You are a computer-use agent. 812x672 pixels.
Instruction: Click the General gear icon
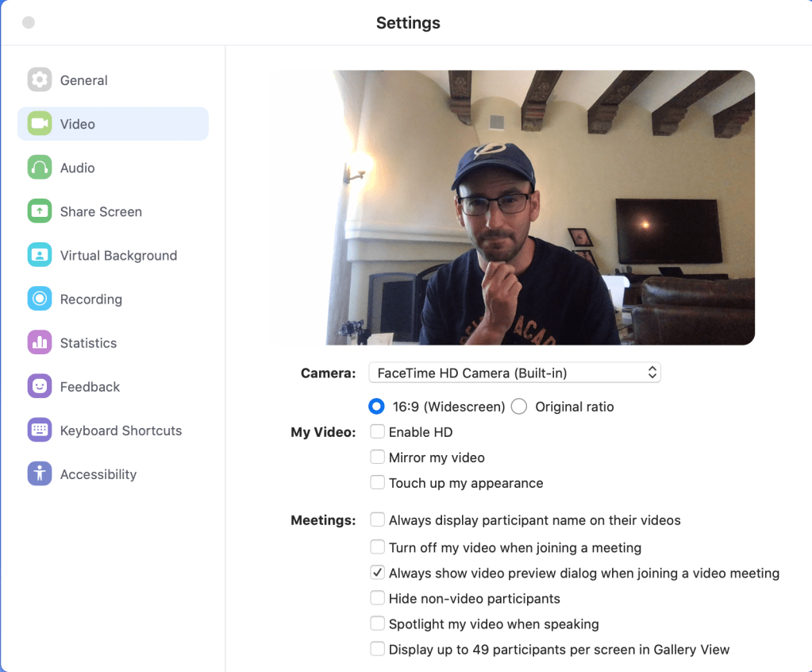[40, 80]
